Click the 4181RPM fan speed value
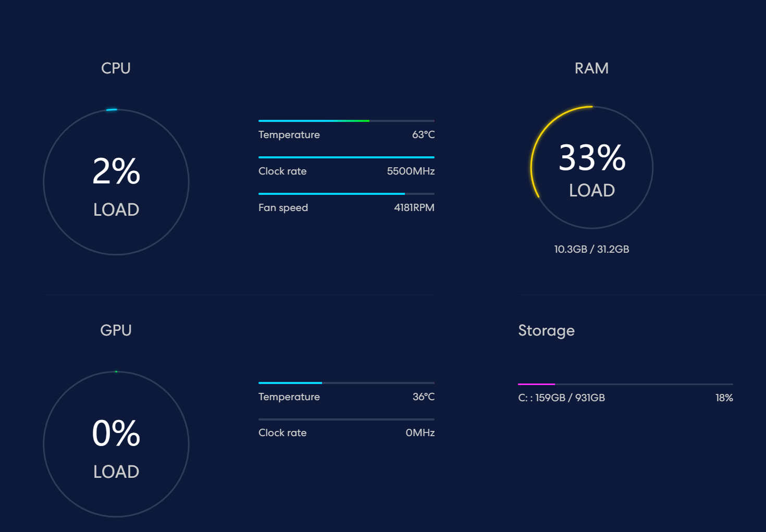766x532 pixels. (x=414, y=207)
